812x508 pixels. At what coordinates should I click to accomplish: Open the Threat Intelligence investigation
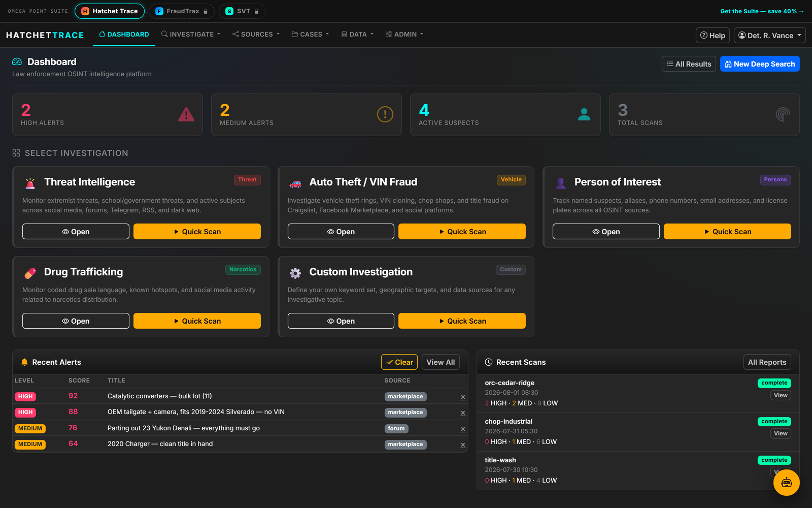click(x=76, y=232)
